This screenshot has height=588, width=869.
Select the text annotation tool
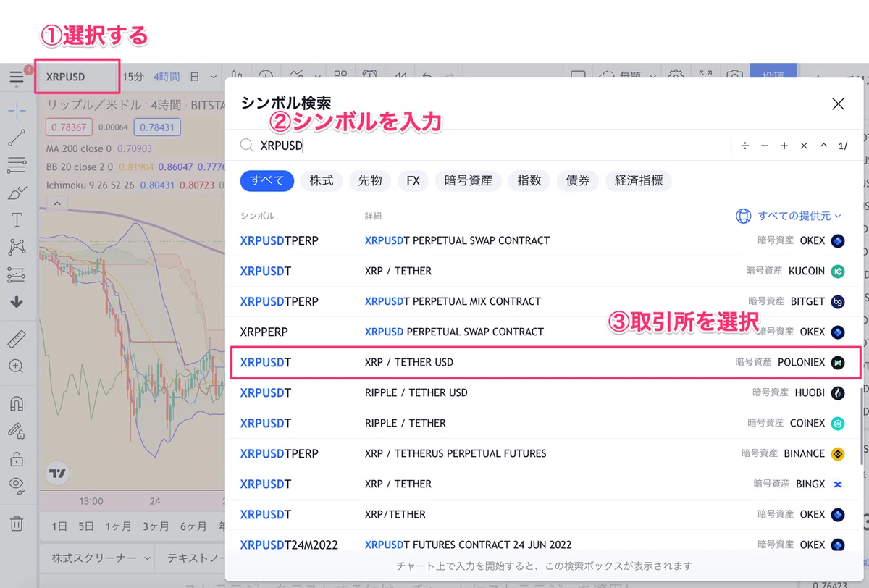point(17,220)
